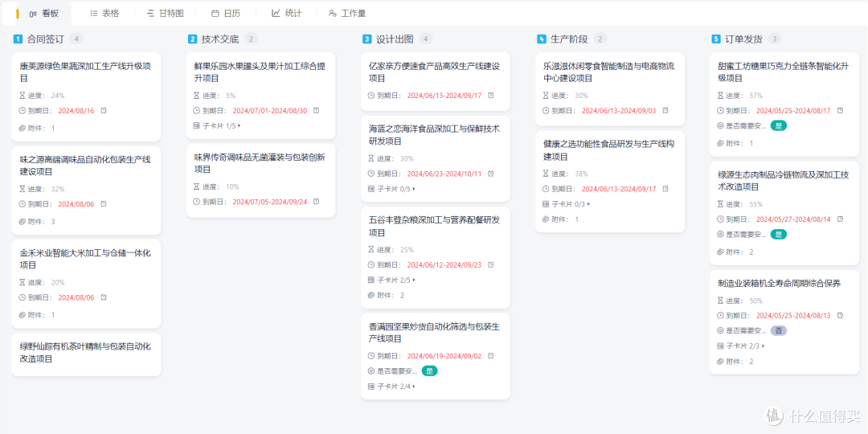
Task: Click the alarm icon on 金禾米业 card
Action: click(x=104, y=298)
